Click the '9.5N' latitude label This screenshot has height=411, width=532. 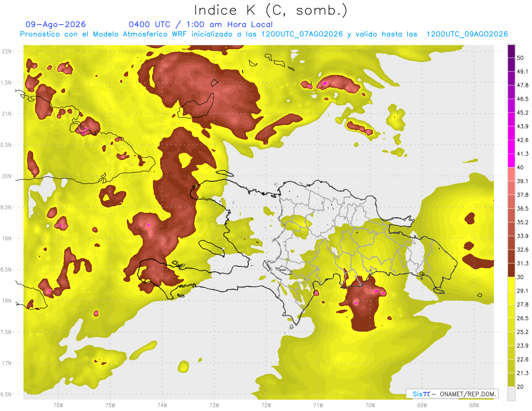[7, 207]
